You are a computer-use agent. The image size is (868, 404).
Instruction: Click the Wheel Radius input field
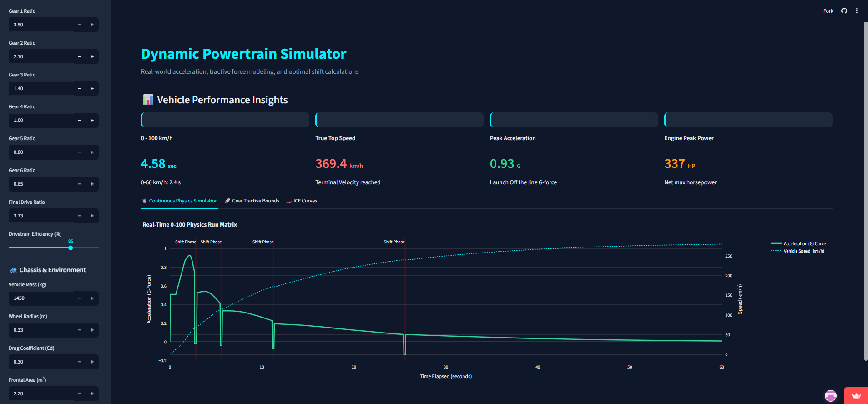tap(41, 330)
